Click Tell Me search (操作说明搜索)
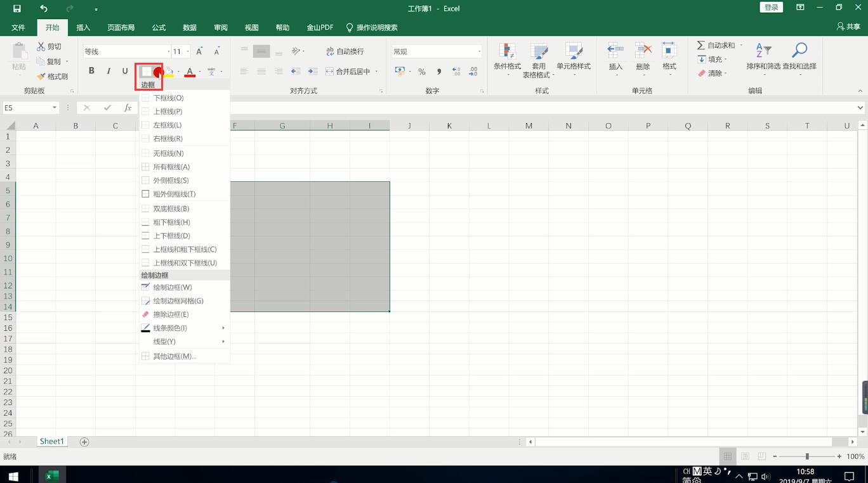Screen dimensions: 868x483 click(372, 27)
